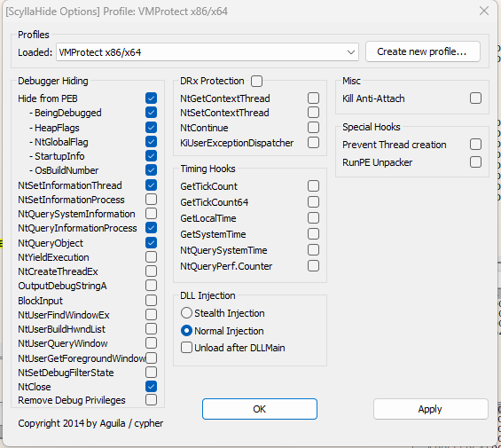501x448 pixels.
Task: Enable Prevent Thread creation checkbox
Action: point(476,145)
